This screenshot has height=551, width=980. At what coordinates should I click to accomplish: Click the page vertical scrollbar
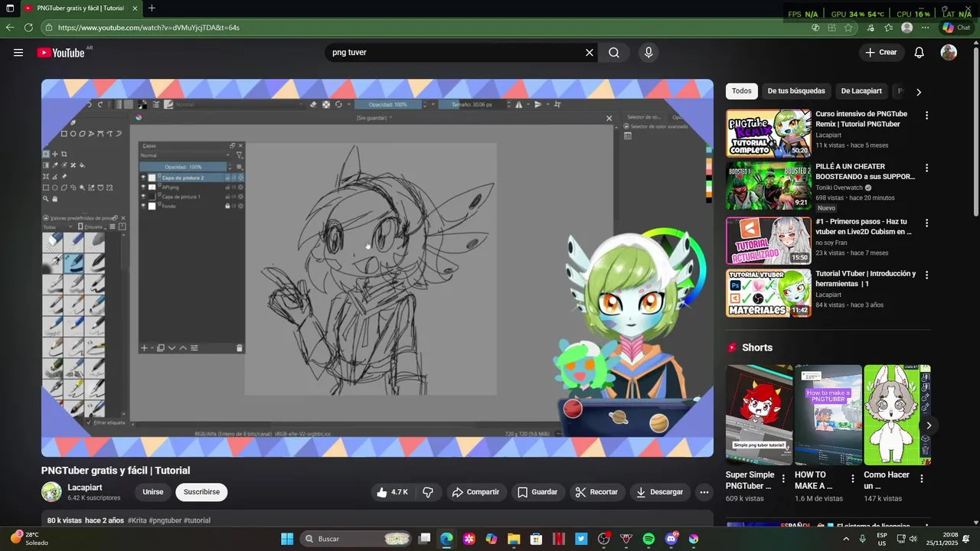[975, 130]
